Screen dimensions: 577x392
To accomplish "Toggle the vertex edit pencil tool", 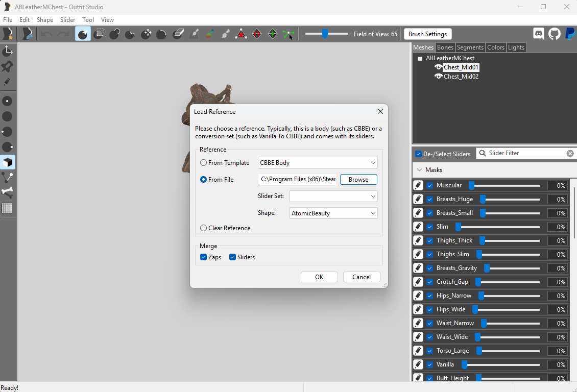I will 8,82.
